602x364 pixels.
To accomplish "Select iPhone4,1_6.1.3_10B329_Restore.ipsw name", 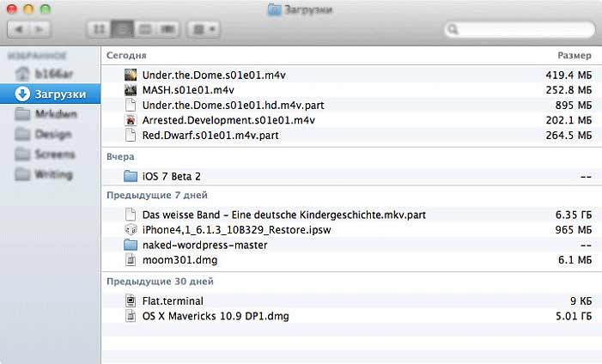I will (x=236, y=229).
